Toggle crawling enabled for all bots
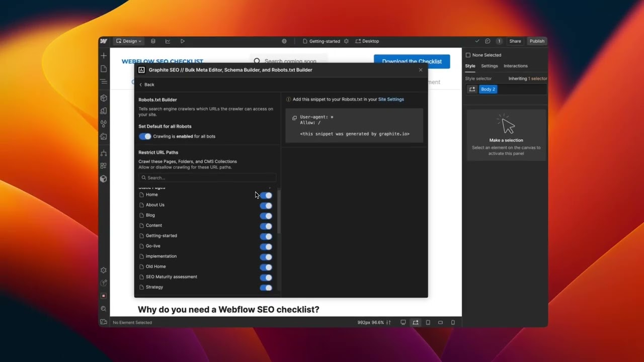Image resolution: width=644 pixels, height=362 pixels. pos(145,136)
